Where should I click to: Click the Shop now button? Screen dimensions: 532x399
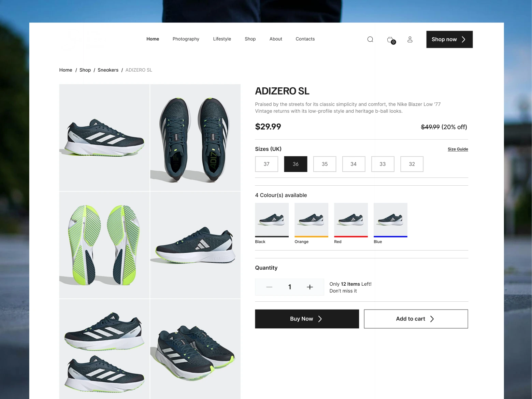tap(449, 39)
